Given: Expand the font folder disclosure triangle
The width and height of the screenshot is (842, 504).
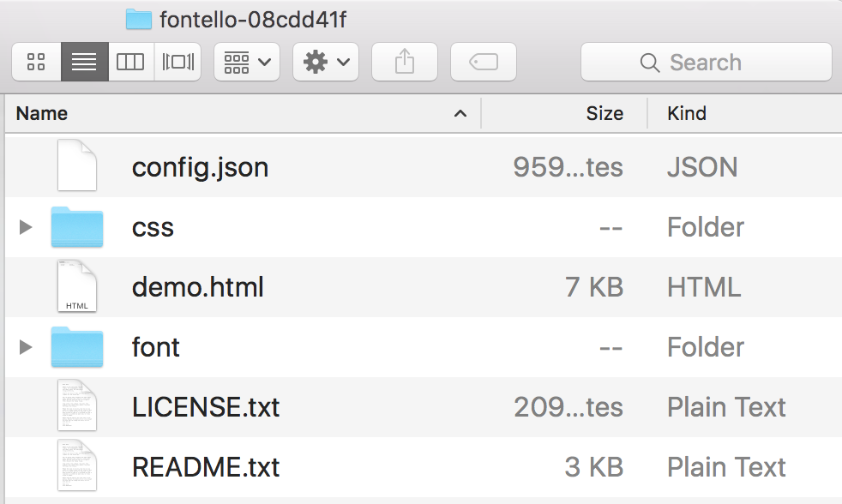Looking at the screenshot, I should tap(26, 347).
